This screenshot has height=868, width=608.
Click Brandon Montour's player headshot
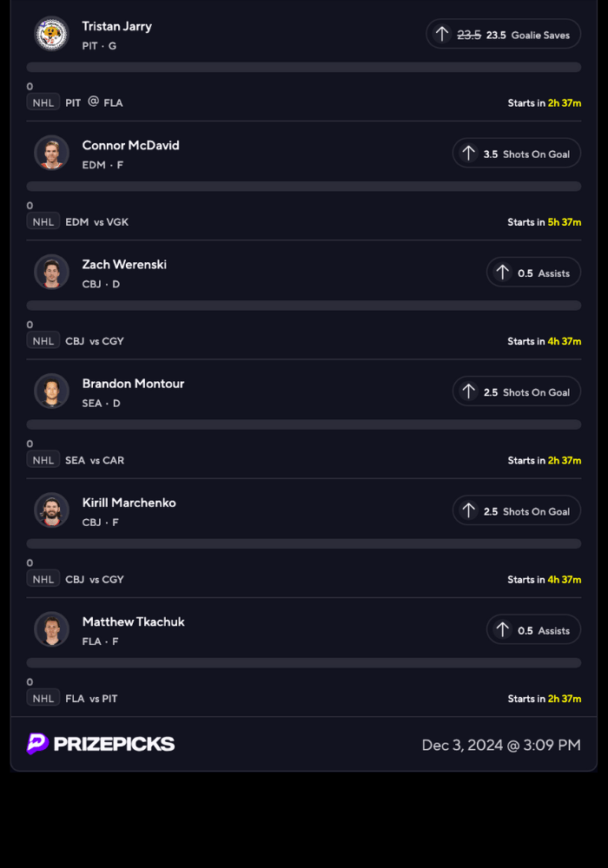(51, 391)
